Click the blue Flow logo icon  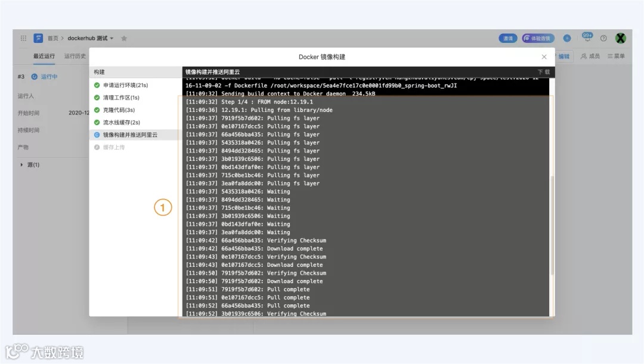(38, 38)
